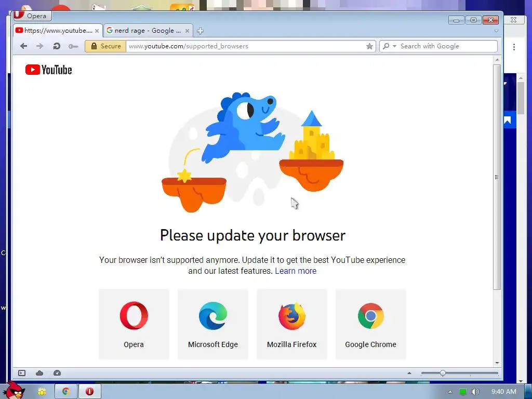532x399 pixels.
Task: Show hidden tray icons arrow
Action: 450,392
